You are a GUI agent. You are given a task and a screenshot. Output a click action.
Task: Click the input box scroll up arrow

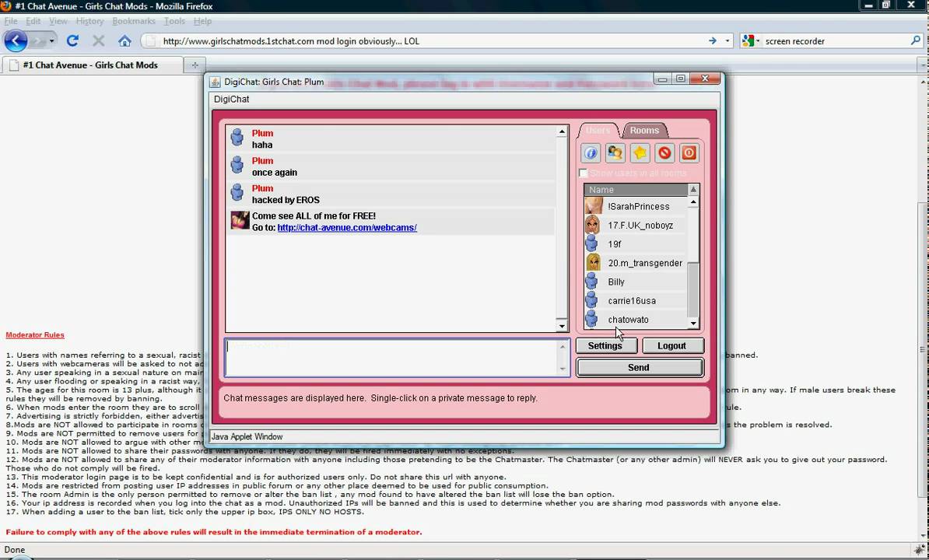point(563,346)
